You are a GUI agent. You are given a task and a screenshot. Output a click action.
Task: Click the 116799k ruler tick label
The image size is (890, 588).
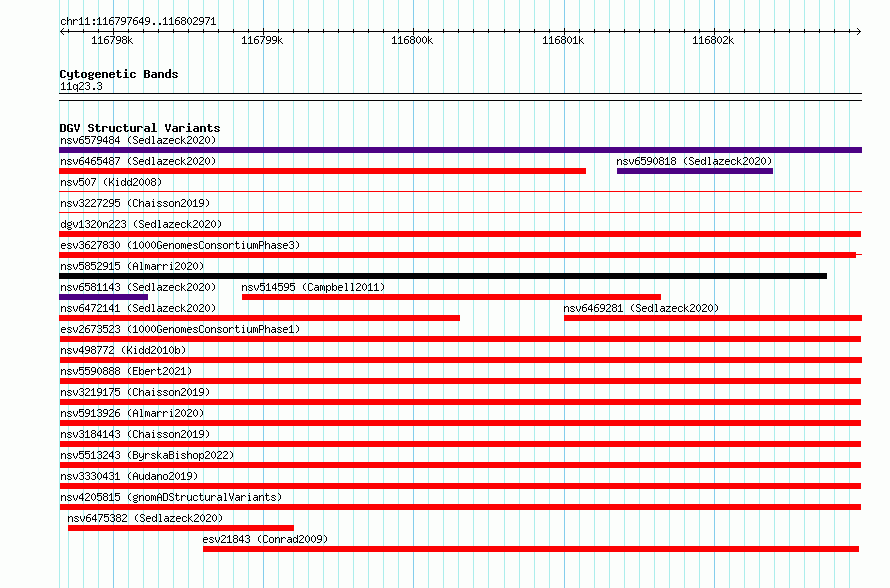(x=262, y=40)
